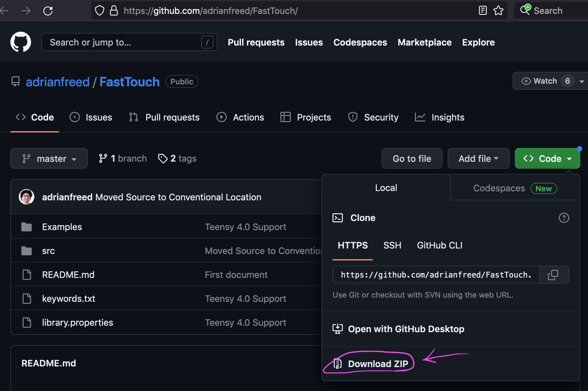Open the Examples folder
This screenshot has width=588, height=391.
62,227
